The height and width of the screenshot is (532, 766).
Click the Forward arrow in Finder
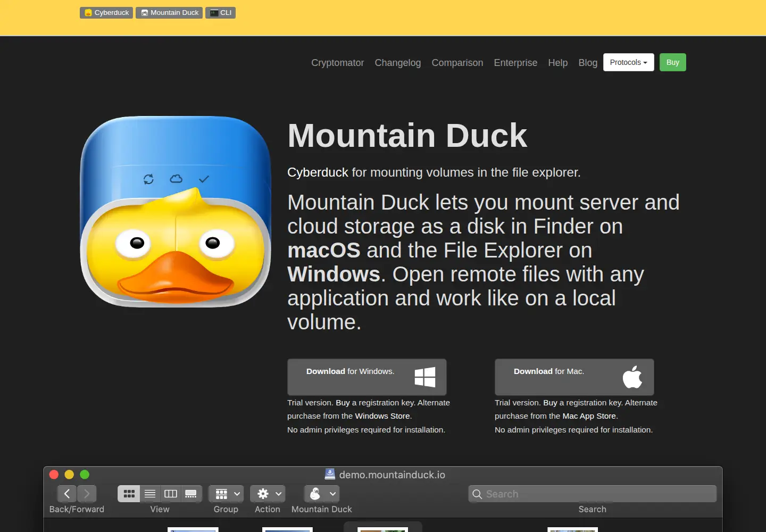coord(87,494)
